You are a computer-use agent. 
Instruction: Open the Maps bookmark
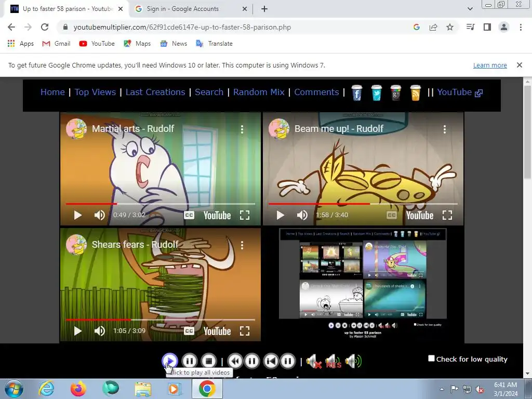click(137, 44)
